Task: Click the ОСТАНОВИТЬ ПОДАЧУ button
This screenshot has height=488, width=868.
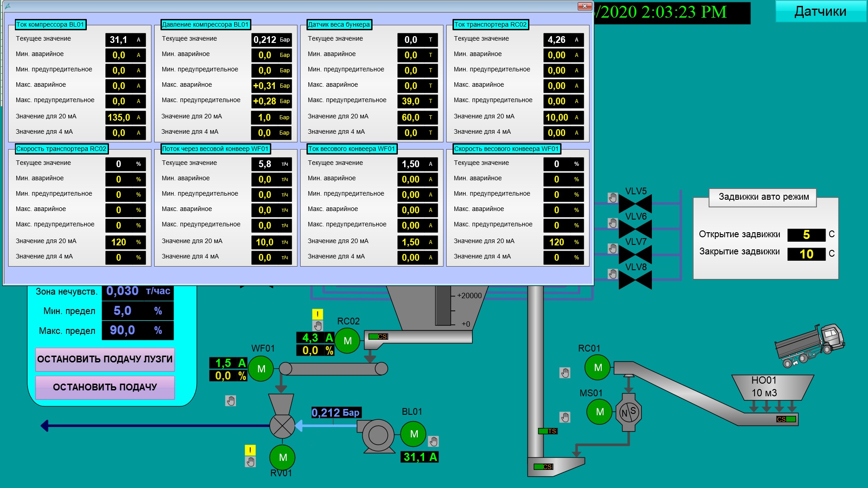Action: pyautogui.click(x=105, y=387)
